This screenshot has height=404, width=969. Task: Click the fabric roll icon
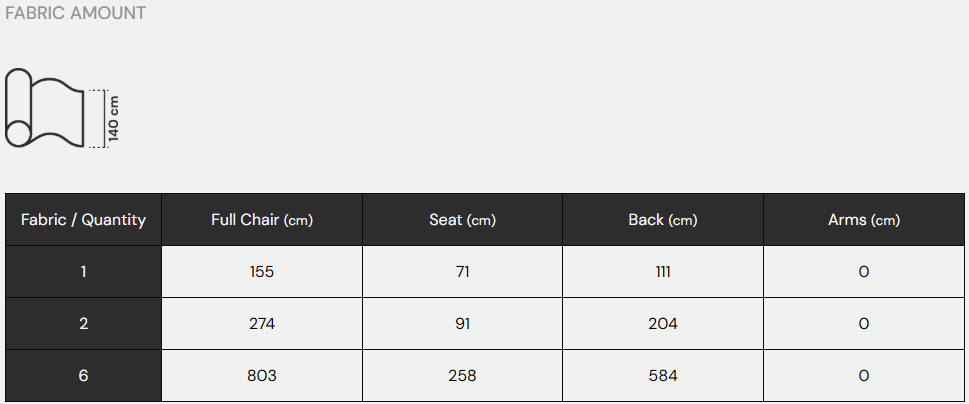tap(45, 109)
